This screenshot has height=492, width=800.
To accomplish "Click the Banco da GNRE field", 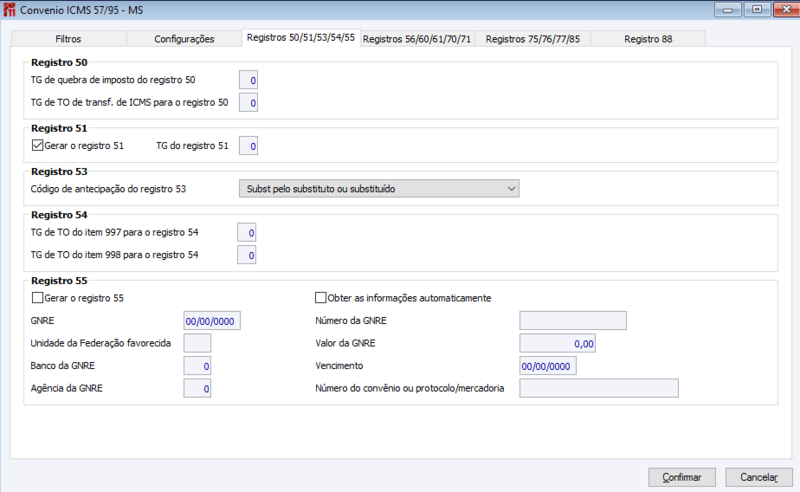I will coord(197,366).
